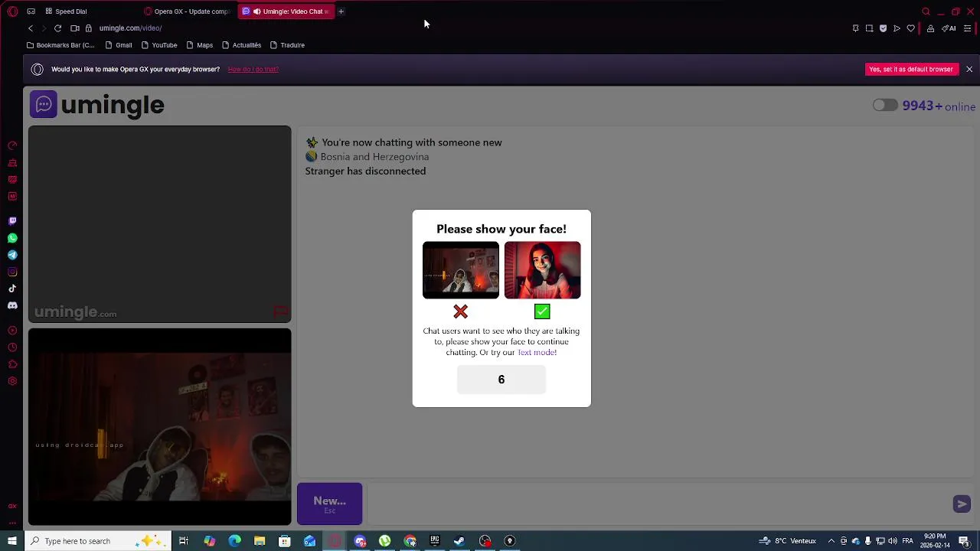Viewport: 980px width, 551px height.
Task: Open Instagram in the Opera sidebar
Action: coord(12,272)
